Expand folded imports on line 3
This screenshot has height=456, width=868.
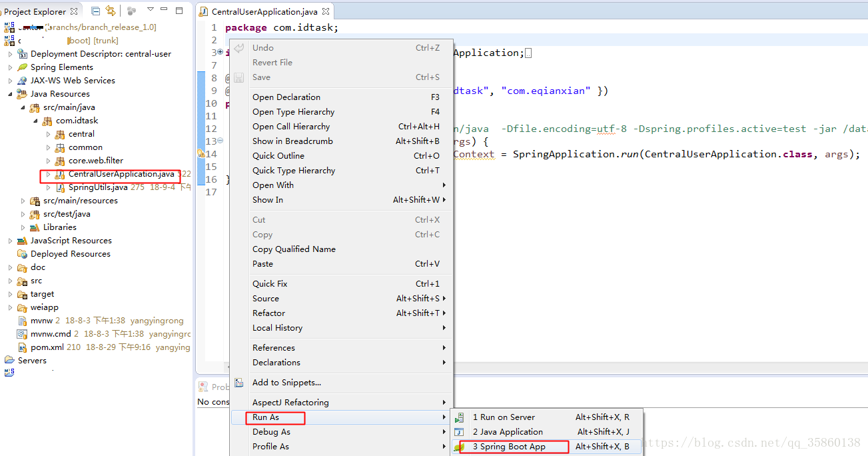(x=220, y=53)
